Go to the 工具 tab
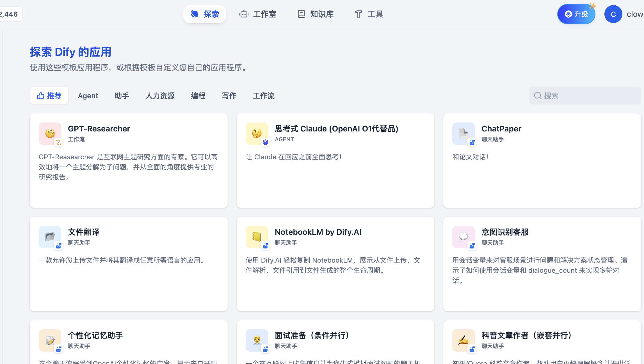The image size is (644, 364). [x=368, y=14]
